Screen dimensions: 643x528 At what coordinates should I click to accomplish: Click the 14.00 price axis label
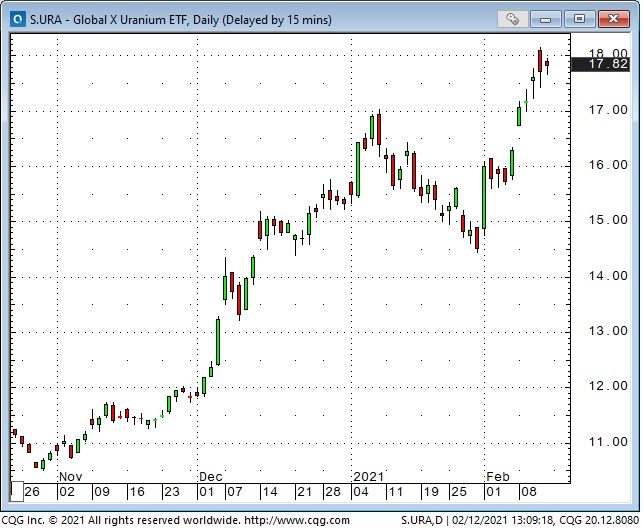(x=608, y=276)
